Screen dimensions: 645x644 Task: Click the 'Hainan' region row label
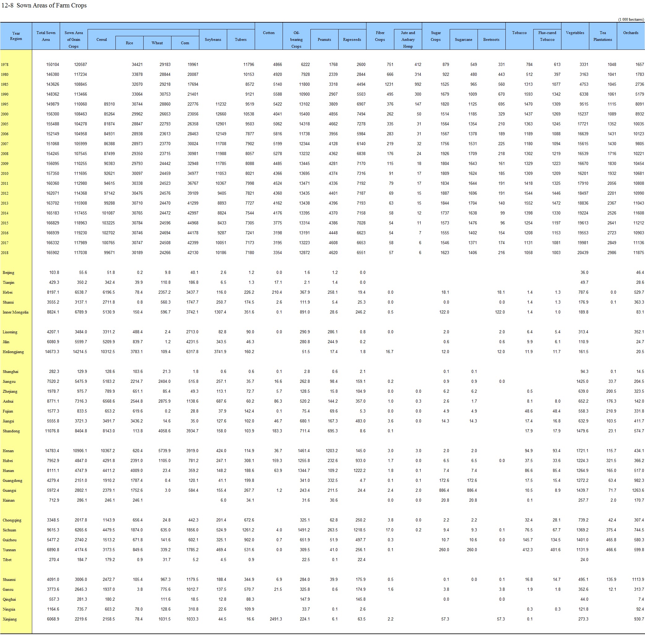click(x=9, y=500)
